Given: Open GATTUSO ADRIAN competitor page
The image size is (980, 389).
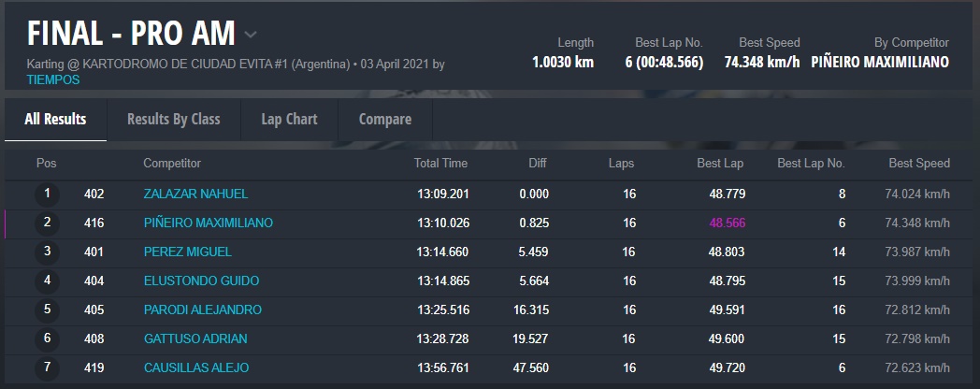Looking at the screenshot, I should (195, 339).
